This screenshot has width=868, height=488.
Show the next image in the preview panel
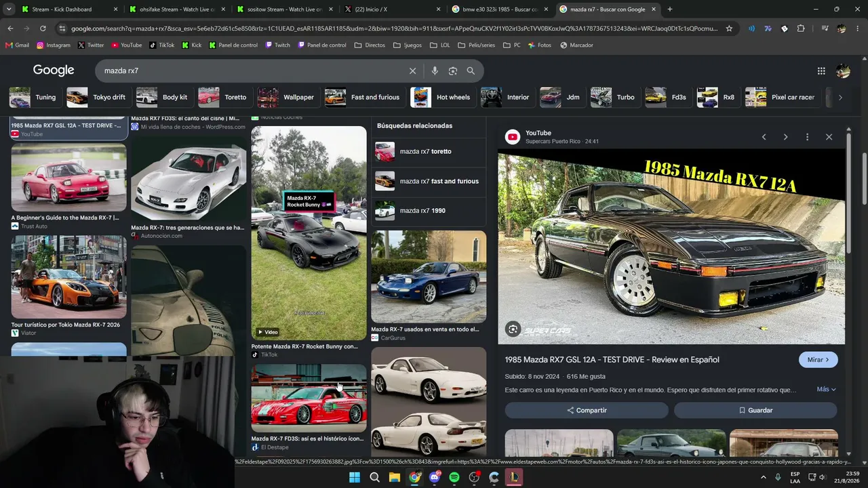click(x=785, y=137)
